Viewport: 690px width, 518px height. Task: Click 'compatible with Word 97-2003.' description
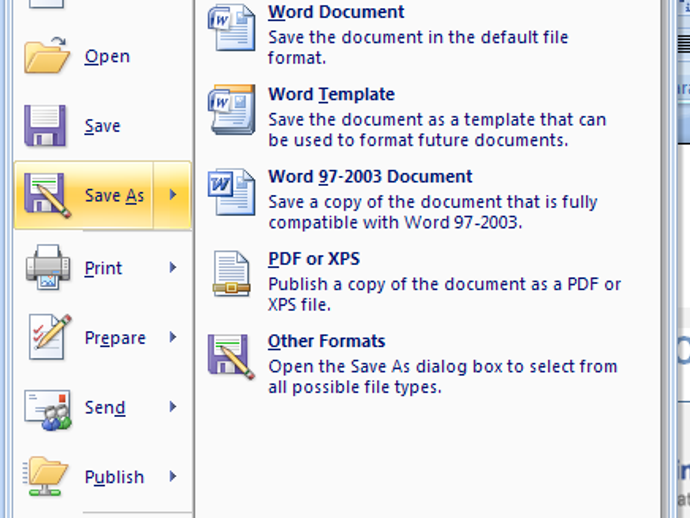click(395, 222)
